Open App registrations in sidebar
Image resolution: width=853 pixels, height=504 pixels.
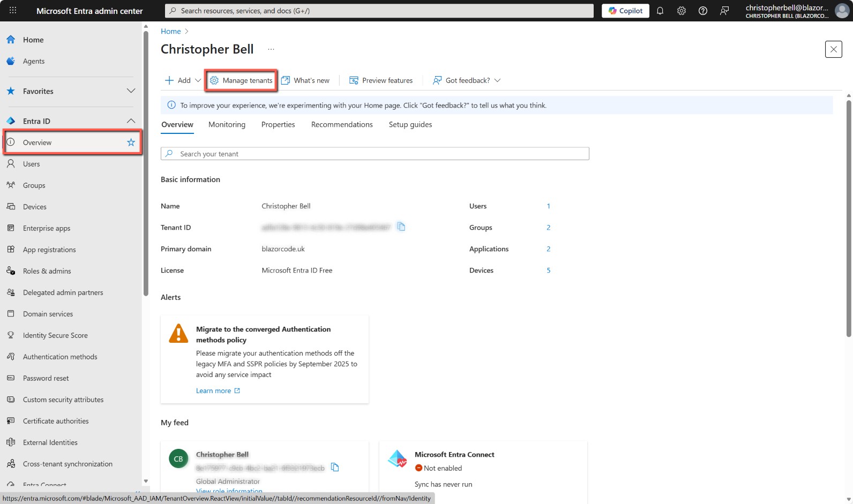[49, 250]
